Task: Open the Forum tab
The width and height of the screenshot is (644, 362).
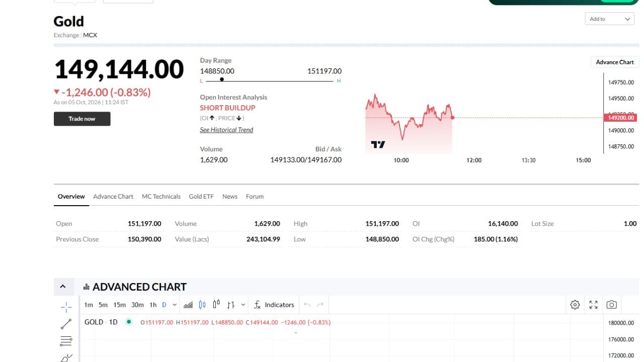Action: coord(255,197)
